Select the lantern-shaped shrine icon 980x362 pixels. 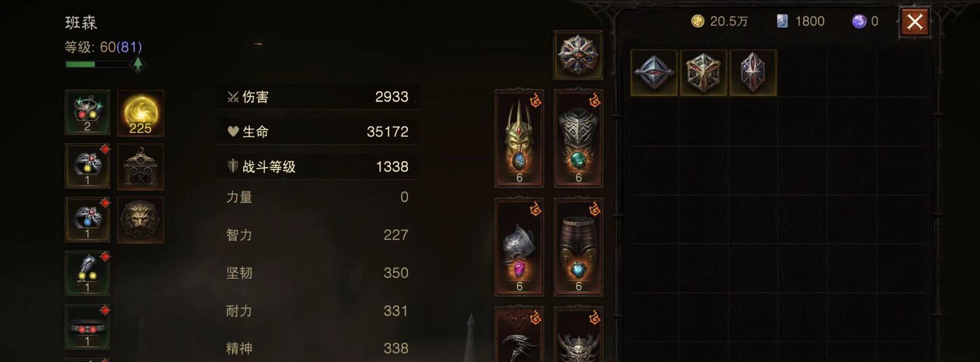140,166
